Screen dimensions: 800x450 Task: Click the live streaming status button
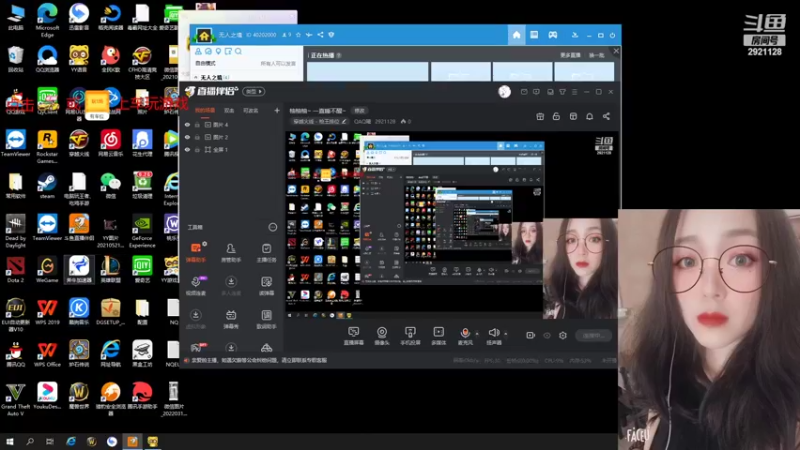coord(593,335)
